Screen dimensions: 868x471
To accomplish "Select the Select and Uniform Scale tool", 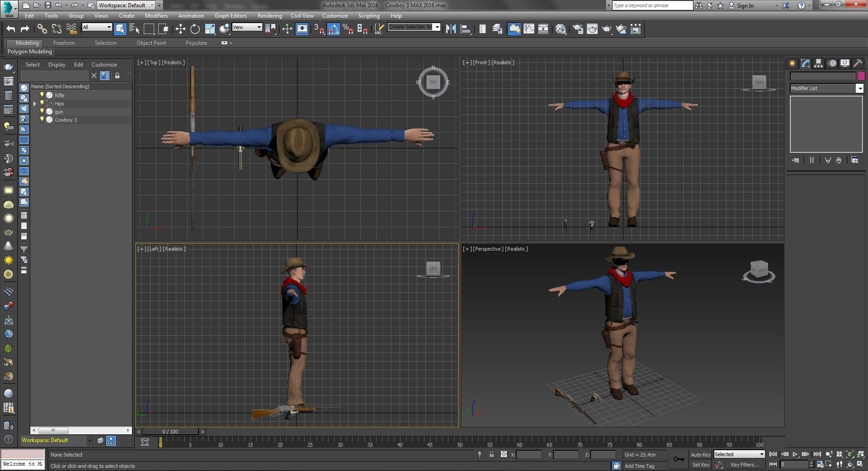I will pos(210,29).
